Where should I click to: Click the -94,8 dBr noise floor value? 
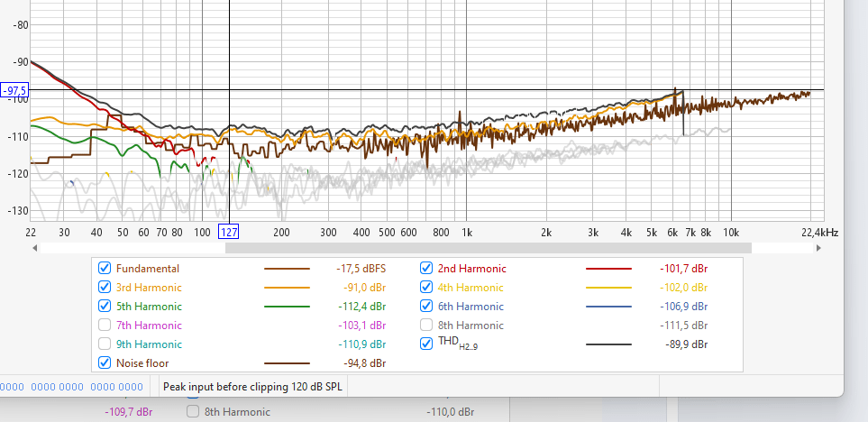(x=365, y=363)
